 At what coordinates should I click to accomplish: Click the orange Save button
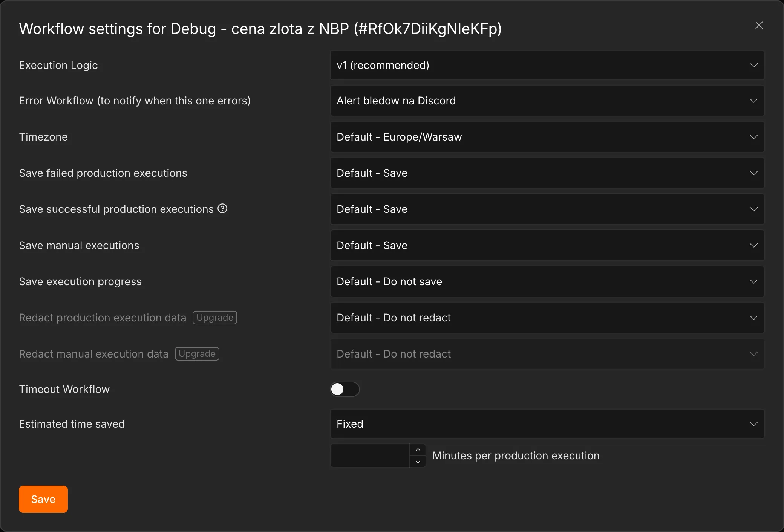(x=43, y=499)
